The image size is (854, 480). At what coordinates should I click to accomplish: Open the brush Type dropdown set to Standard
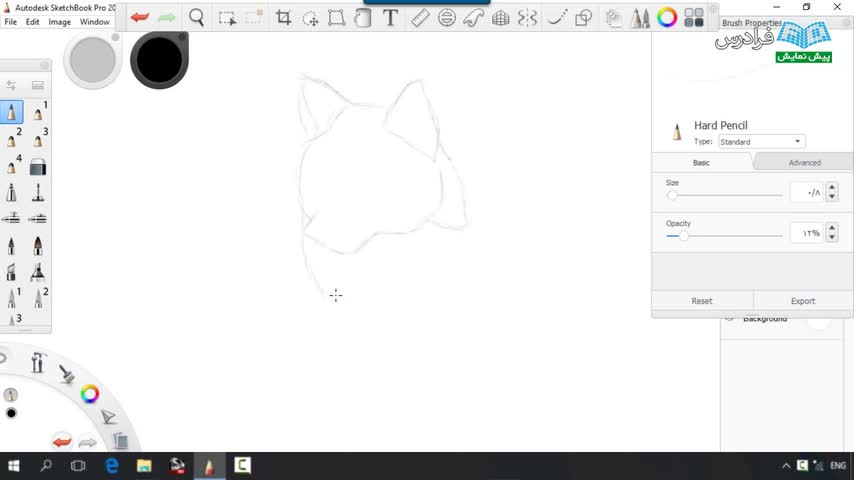click(x=761, y=142)
